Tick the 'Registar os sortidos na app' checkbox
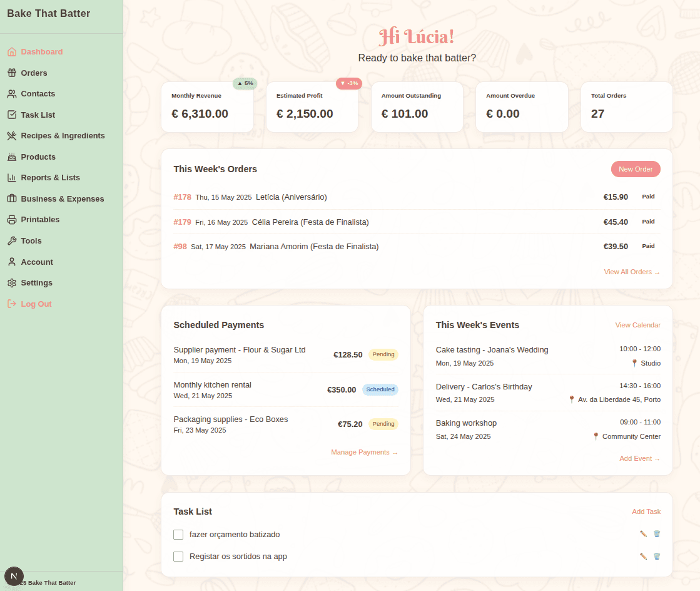Image resolution: width=700 pixels, height=591 pixels. [x=178, y=557]
